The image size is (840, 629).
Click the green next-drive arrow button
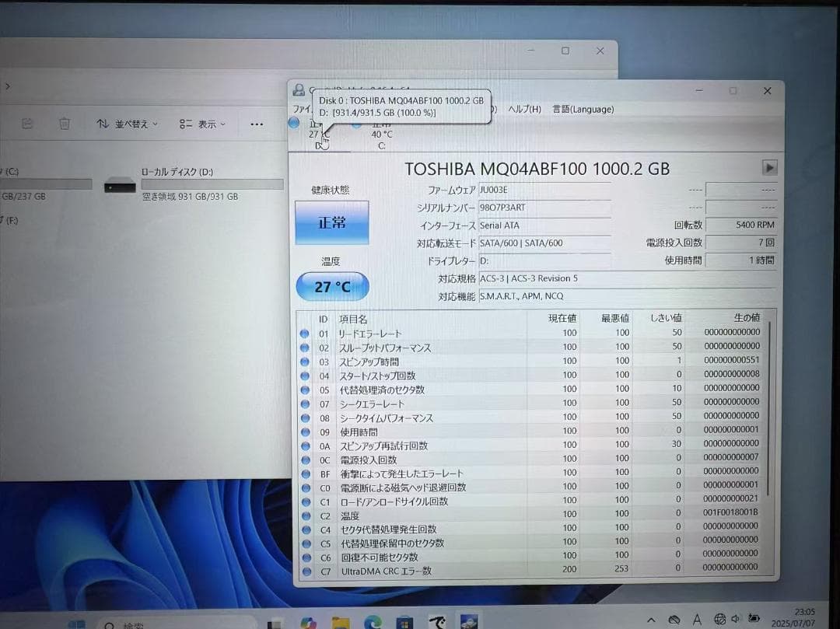(x=769, y=167)
